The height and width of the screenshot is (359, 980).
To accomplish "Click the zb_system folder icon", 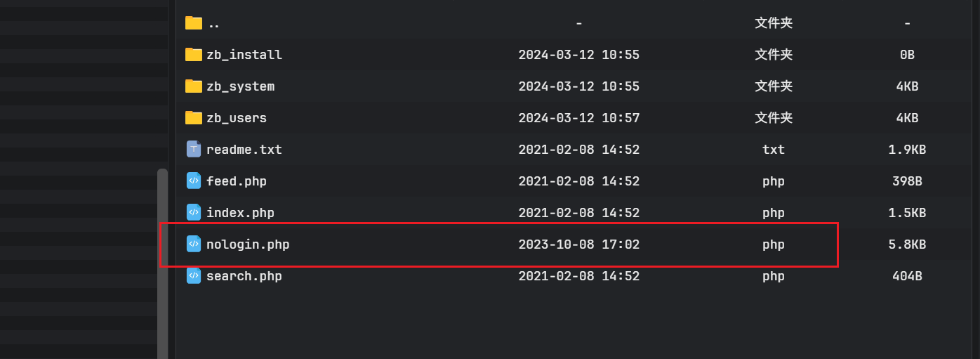I will pos(194,86).
